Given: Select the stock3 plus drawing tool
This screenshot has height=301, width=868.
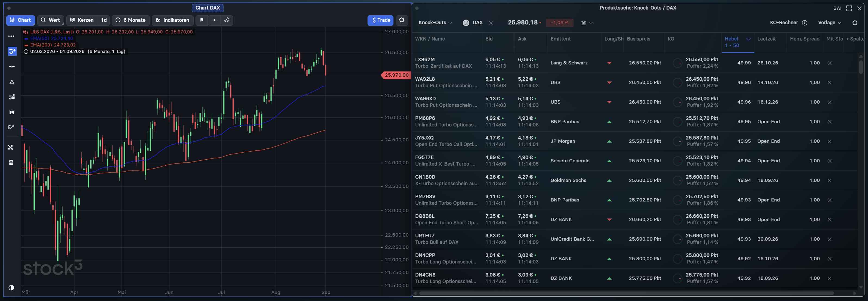Looking at the screenshot, I should [x=12, y=51].
